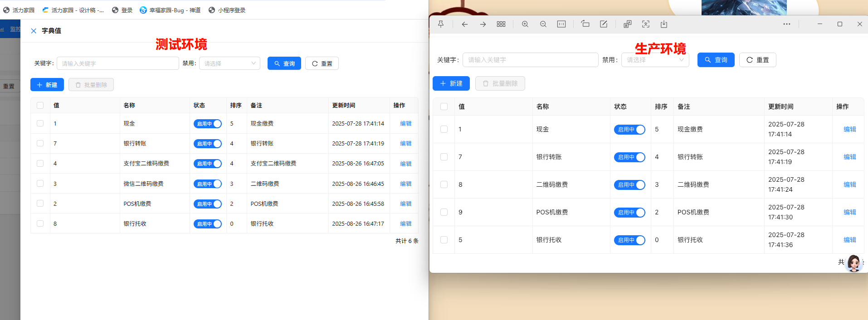Focus keyword input in test environment
The width and height of the screenshot is (868, 320).
118,63
